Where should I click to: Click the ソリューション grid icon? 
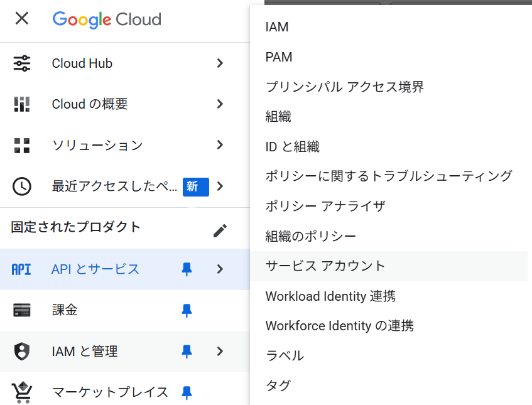tap(22, 145)
